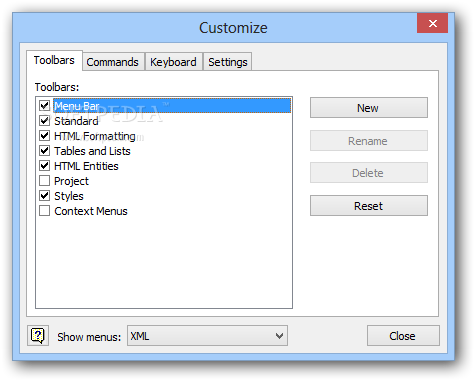The width and height of the screenshot is (475, 381).
Task: Select the Toolbars tab
Action: (x=54, y=60)
